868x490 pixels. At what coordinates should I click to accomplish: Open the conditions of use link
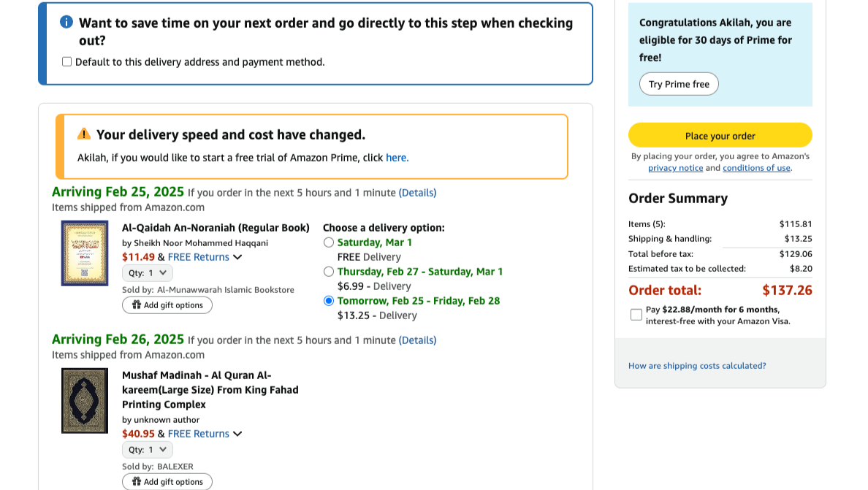[756, 168]
